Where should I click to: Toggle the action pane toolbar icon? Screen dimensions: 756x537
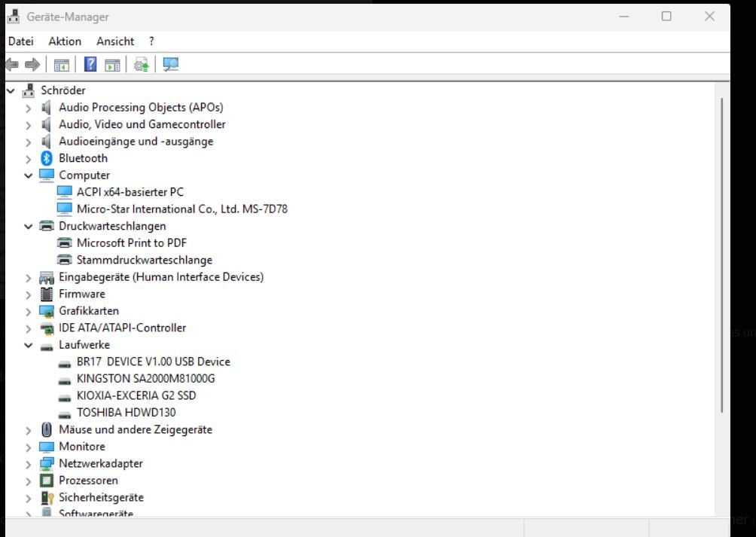point(112,65)
